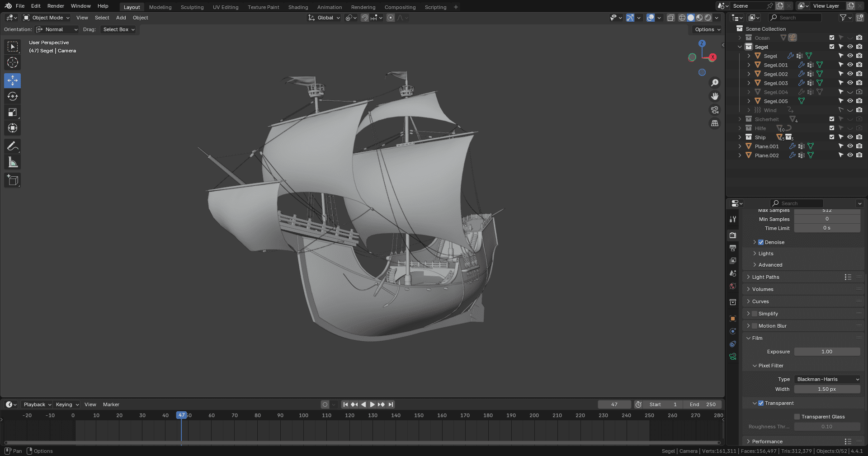Open the Keying popover in timeline
Screen dimensions: 868x456
67,404
